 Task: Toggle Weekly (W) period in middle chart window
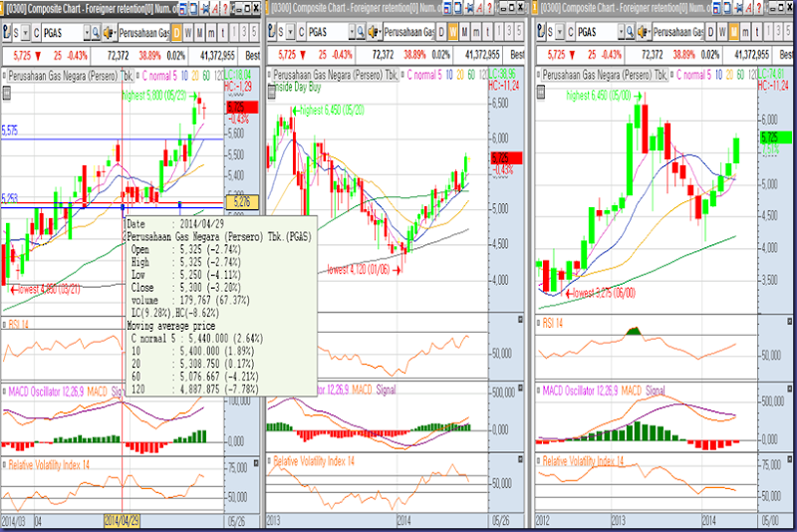(452, 33)
